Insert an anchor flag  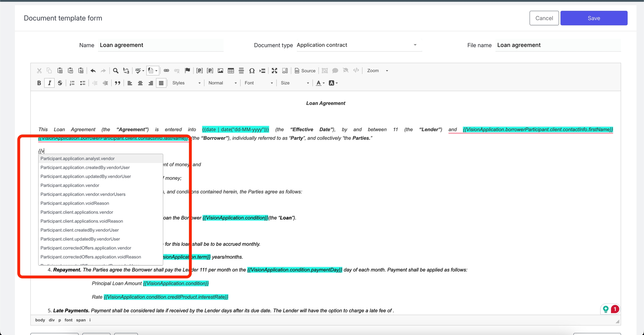(188, 71)
